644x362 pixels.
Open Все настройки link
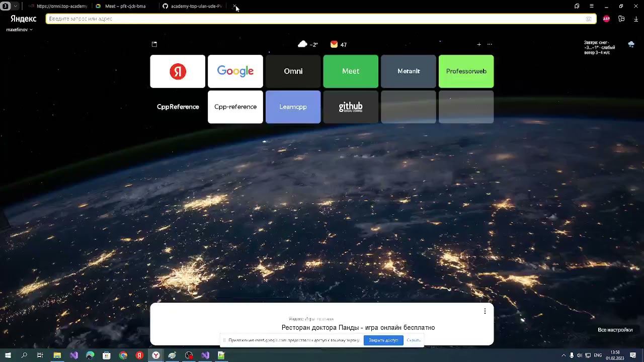615,330
